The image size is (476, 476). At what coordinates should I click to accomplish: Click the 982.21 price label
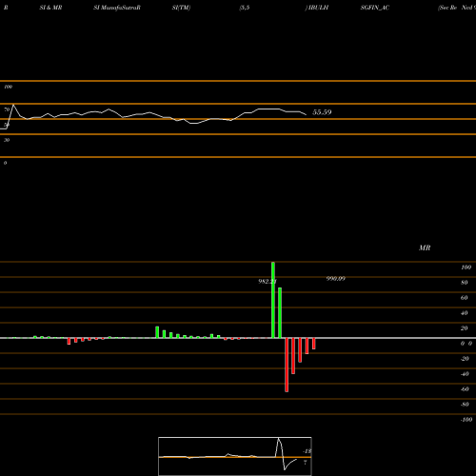(x=268, y=281)
